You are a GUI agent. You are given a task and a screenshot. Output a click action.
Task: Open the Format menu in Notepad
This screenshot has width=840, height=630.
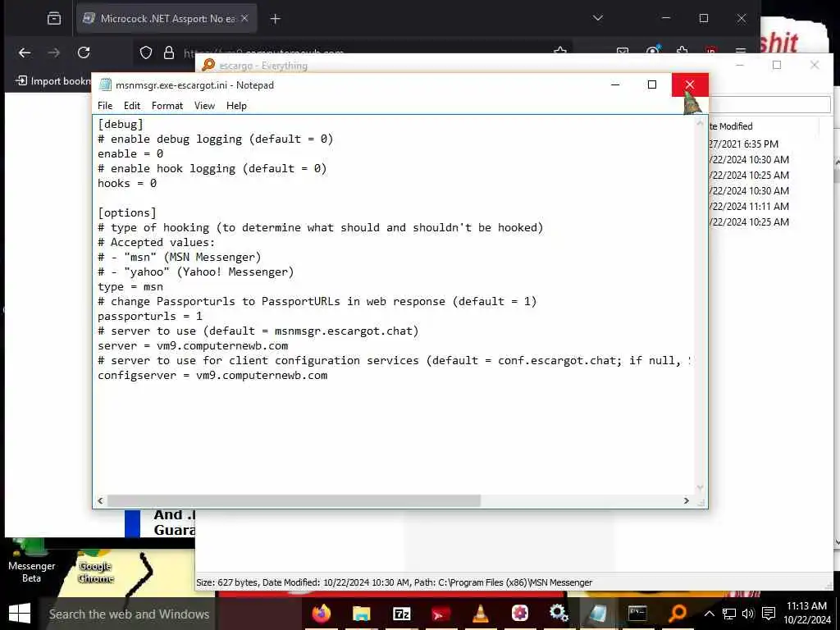coord(167,106)
